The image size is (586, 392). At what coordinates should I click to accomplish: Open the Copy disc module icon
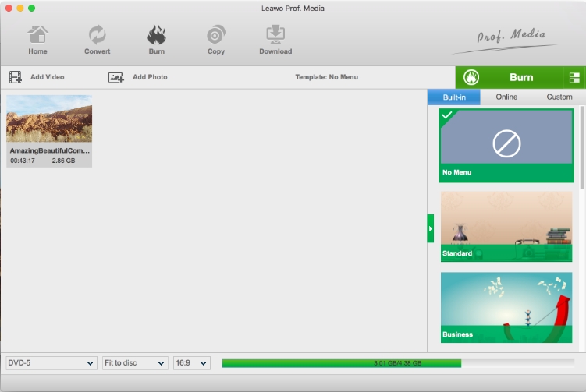216,34
